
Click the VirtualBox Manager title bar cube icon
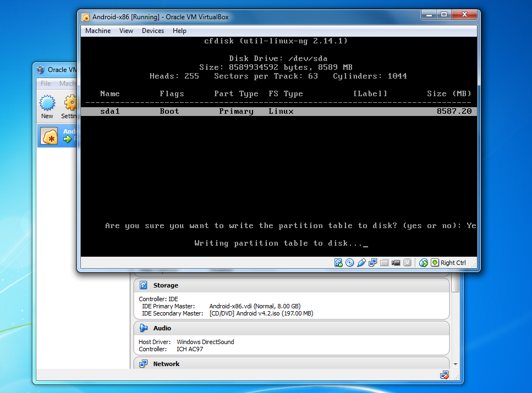[x=41, y=69]
